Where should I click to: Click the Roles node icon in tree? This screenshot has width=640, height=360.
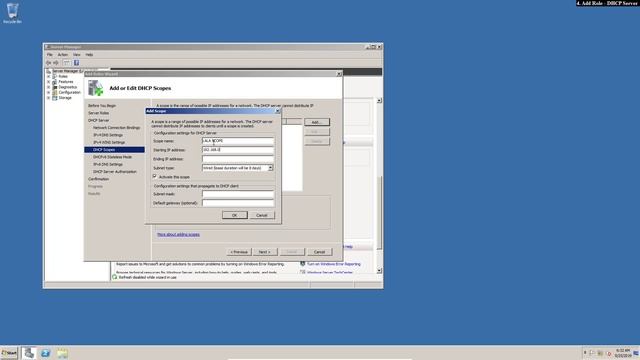[x=55, y=76]
